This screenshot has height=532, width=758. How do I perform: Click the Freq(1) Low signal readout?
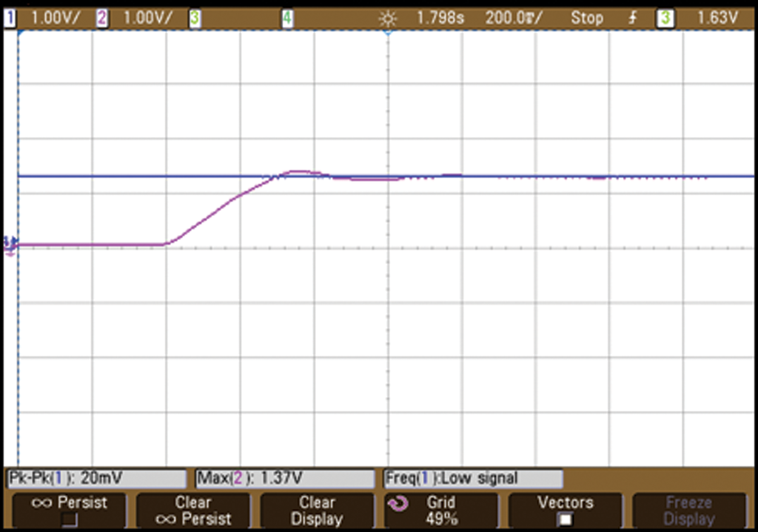[473, 479]
